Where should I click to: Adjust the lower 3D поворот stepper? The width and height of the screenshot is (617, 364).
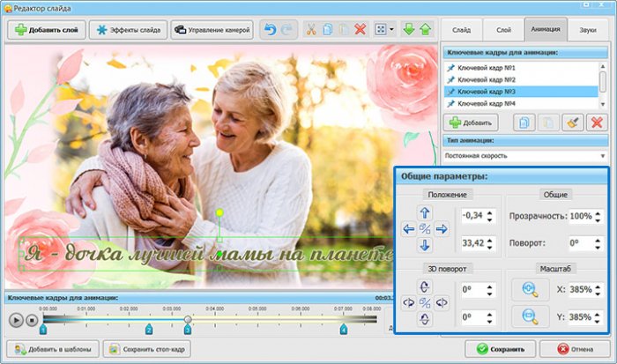click(x=489, y=317)
